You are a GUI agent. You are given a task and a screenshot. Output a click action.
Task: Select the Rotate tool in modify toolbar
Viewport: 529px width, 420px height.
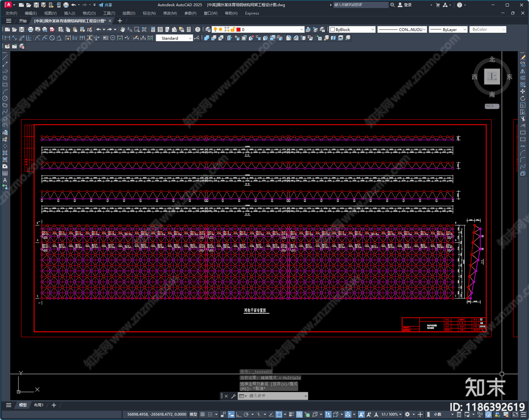pyautogui.click(x=523, y=98)
